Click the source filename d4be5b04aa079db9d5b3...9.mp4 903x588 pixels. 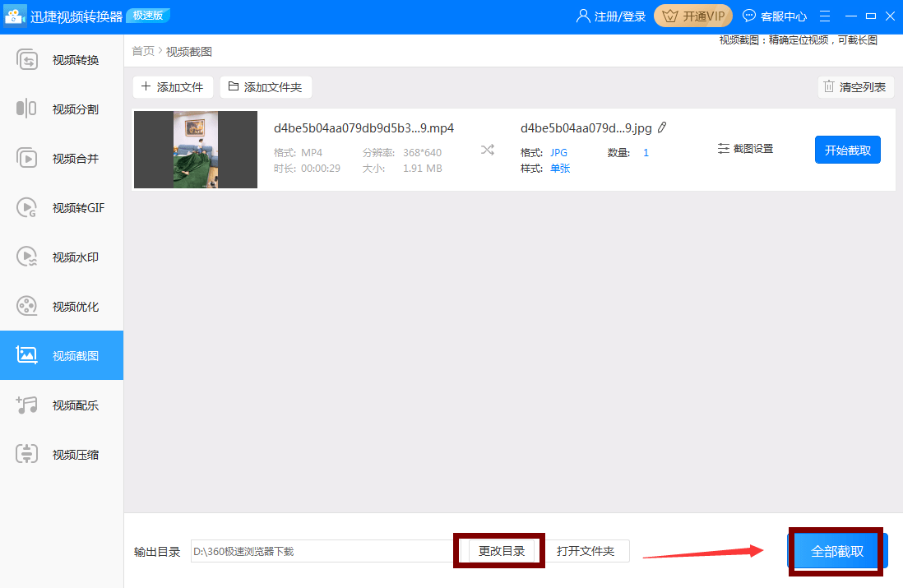coord(364,127)
